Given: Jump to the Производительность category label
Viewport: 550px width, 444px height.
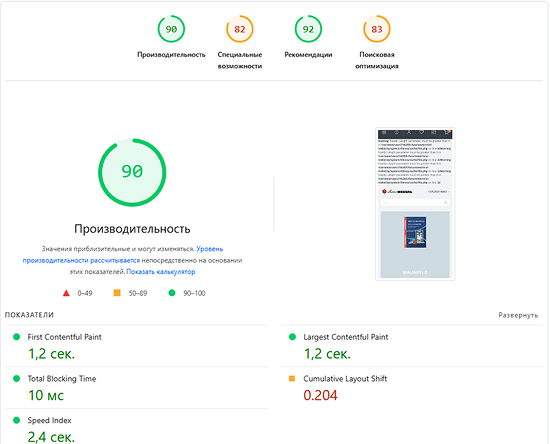Looking at the screenshot, I should (171, 54).
